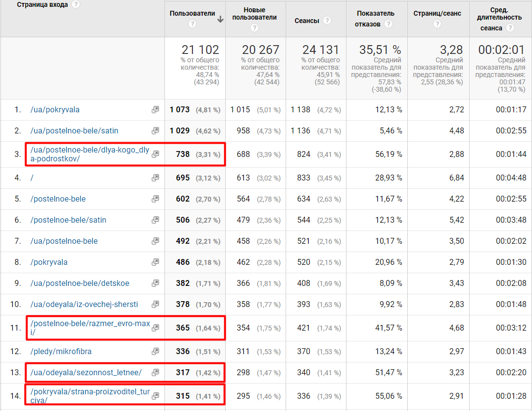This screenshot has width=532, height=411.
Task: Click help icon next to Страница входа
Action: pyautogui.click(x=76, y=4)
